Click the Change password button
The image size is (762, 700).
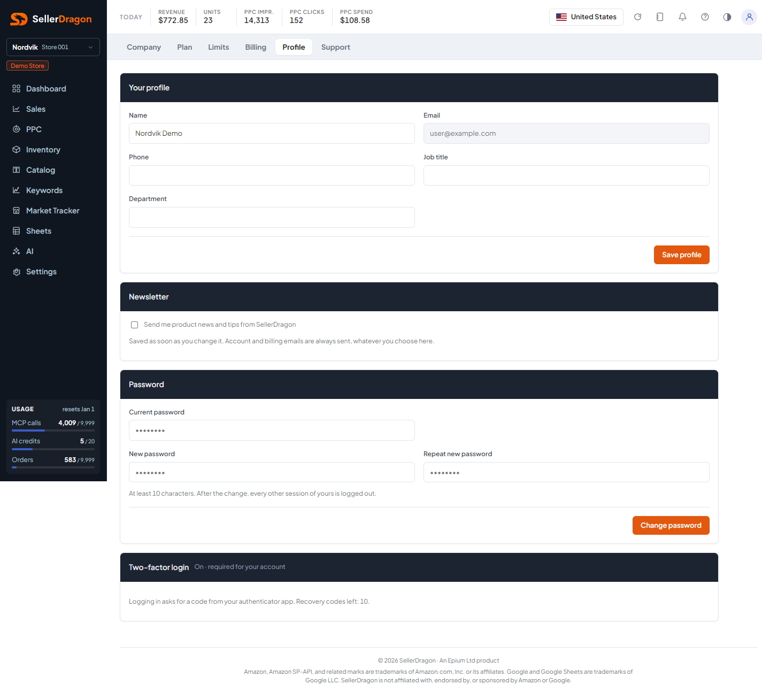(671, 526)
